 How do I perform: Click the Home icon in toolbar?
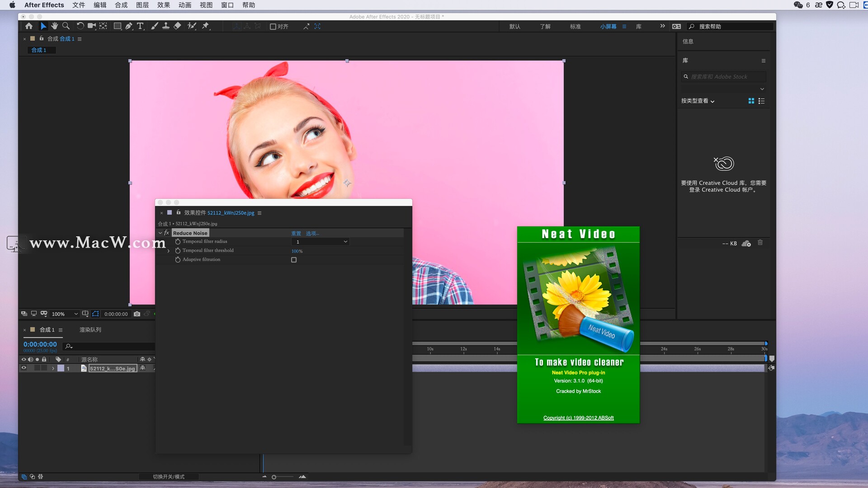point(29,26)
